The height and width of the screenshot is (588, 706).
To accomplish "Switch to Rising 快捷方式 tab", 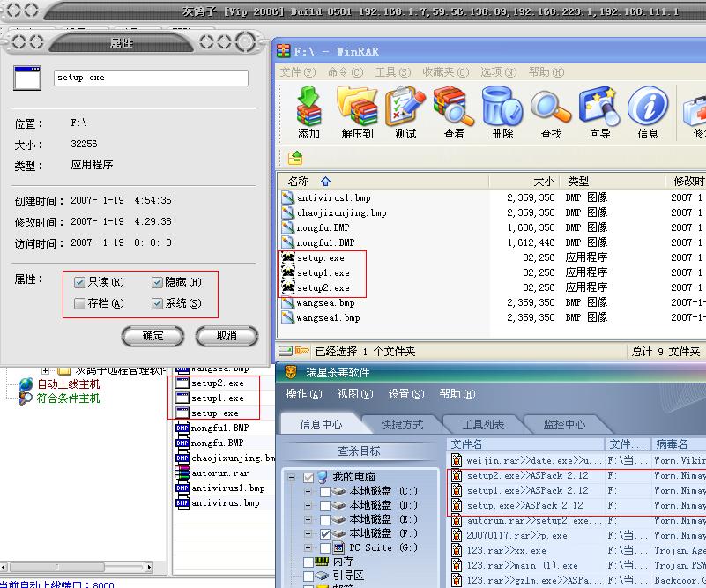I will pos(402,424).
